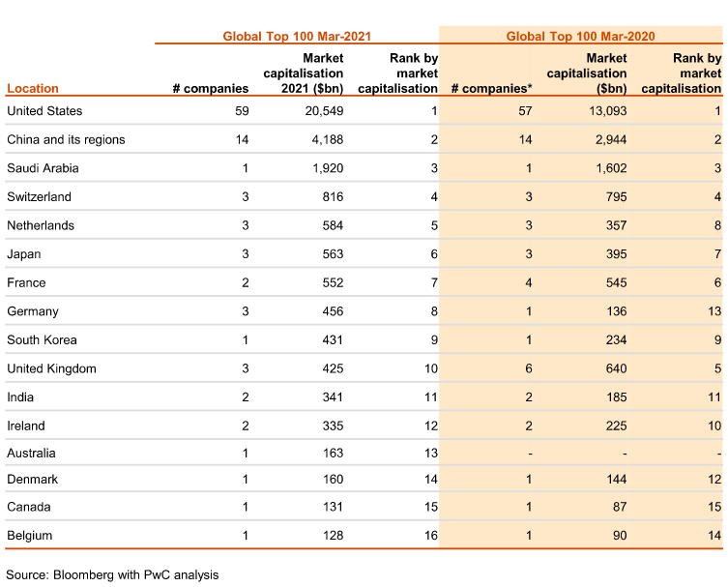Image resolution: width=728 pixels, height=587 pixels.
Task: Click the 1,602 market capitalisation value
Action: click(x=607, y=168)
